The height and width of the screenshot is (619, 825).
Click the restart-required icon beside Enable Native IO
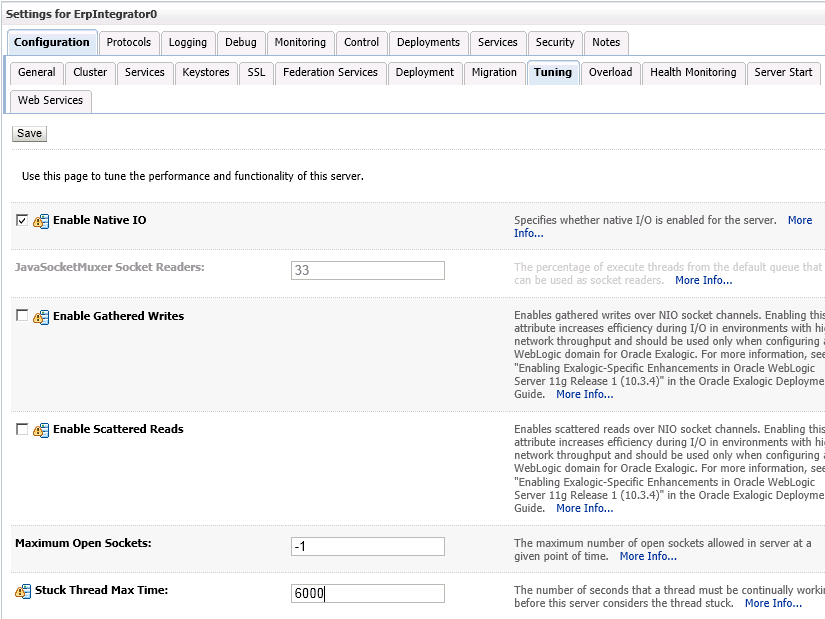[x=41, y=221]
